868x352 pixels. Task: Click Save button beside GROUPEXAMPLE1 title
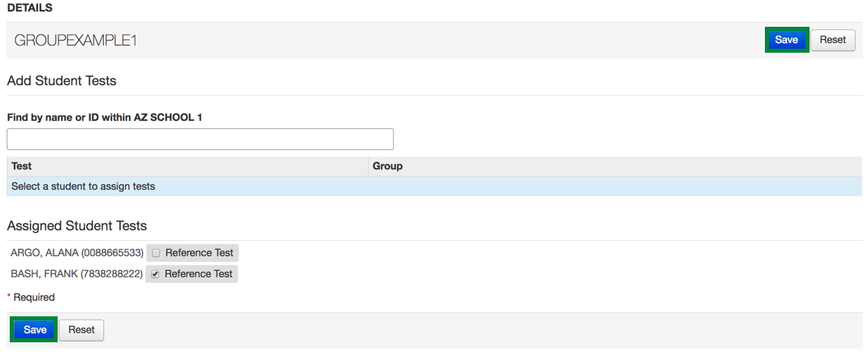click(786, 40)
